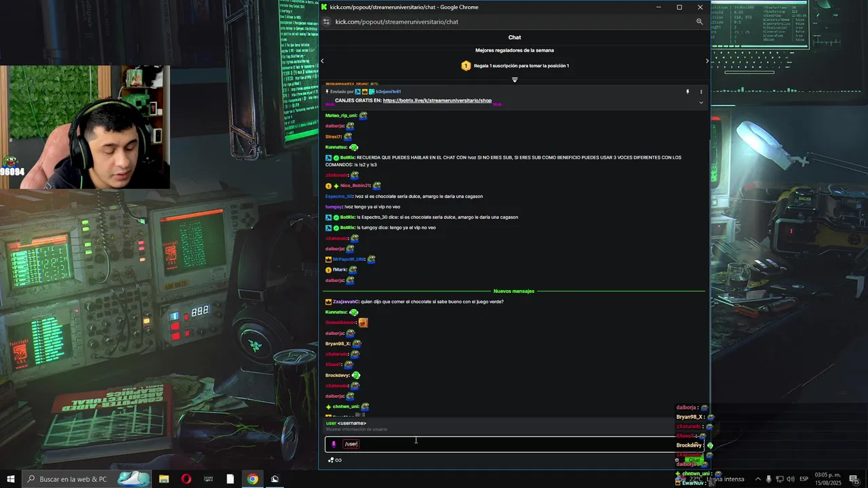Click the tray microphone icon

click(769, 479)
